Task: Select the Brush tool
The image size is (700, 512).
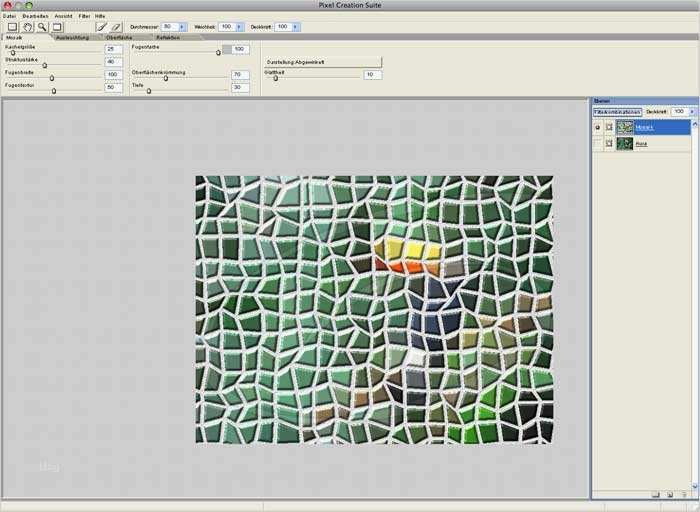Action: (x=102, y=27)
